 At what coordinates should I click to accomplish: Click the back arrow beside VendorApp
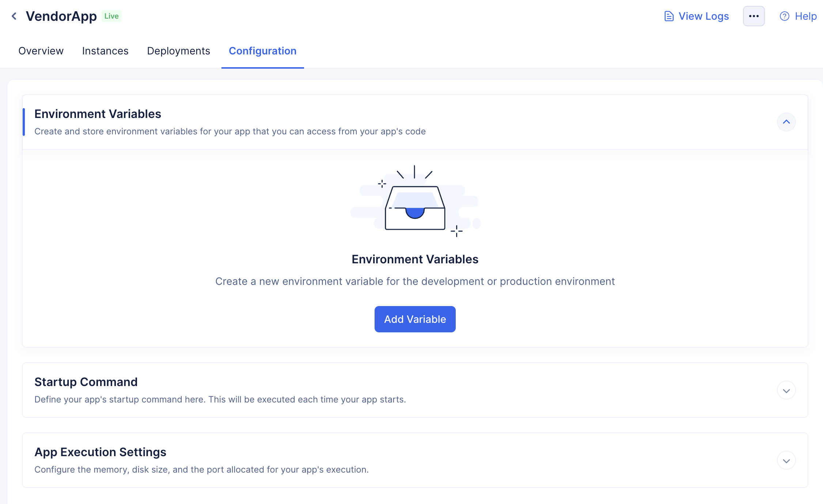click(x=14, y=16)
